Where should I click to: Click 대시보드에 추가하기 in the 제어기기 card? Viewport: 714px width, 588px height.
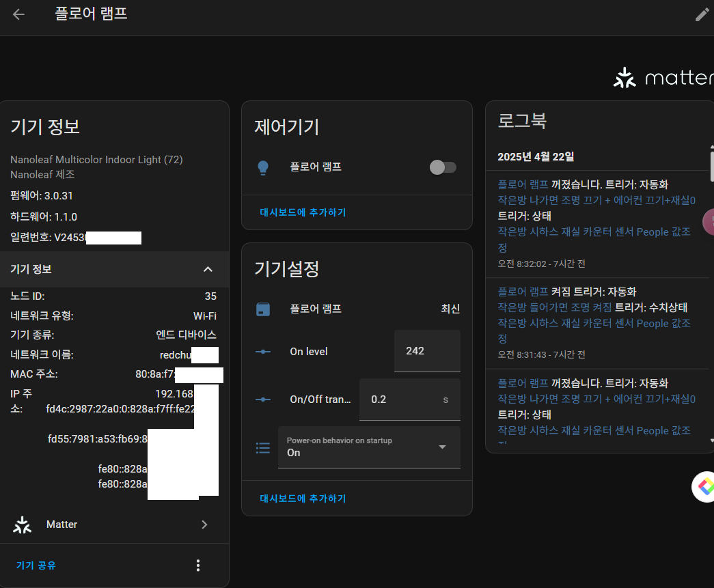[303, 212]
